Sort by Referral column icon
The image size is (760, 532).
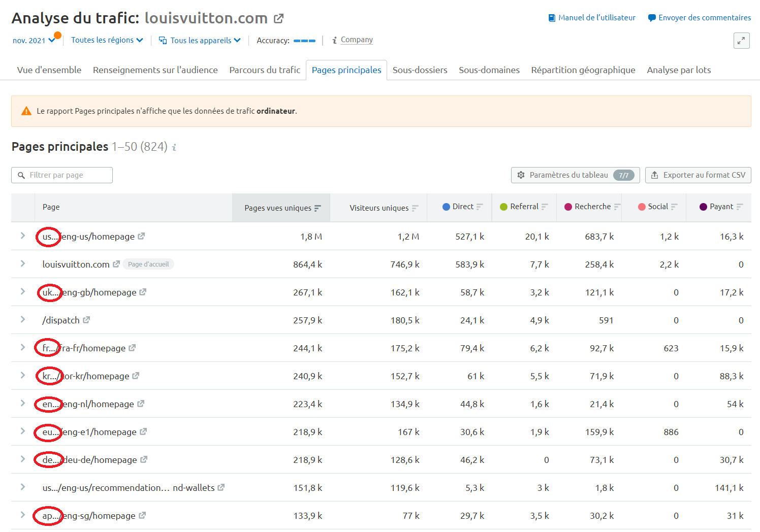point(545,207)
